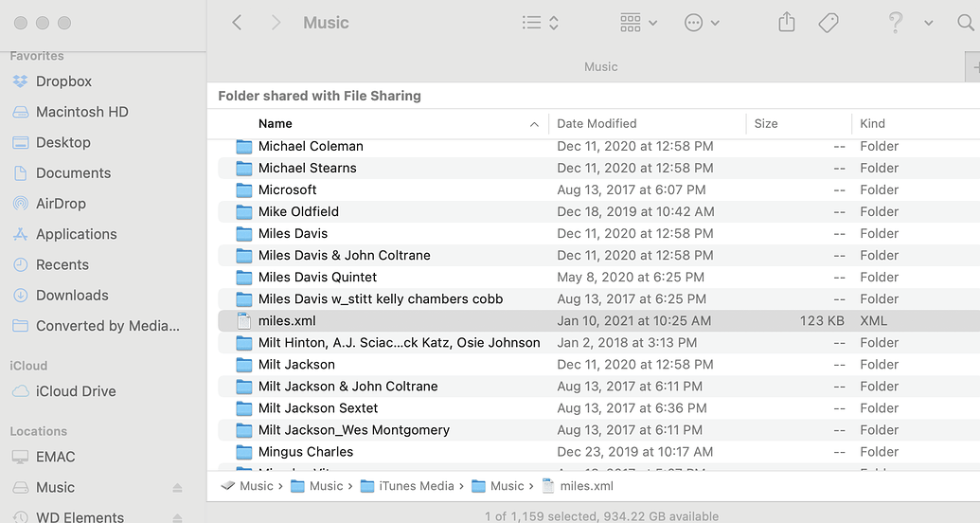Select Macintosh HD in sidebar
Image resolution: width=980 pixels, height=523 pixels.
[81, 112]
